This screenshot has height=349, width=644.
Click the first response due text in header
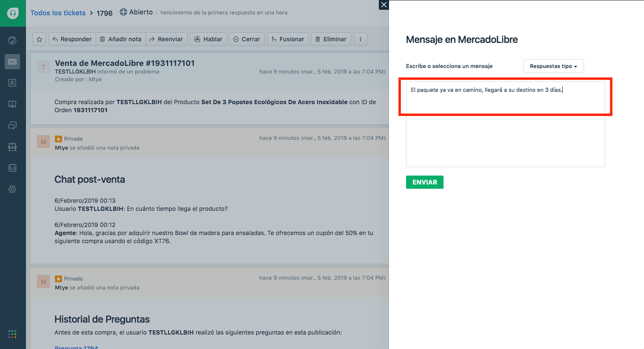(x=224, y=13)
